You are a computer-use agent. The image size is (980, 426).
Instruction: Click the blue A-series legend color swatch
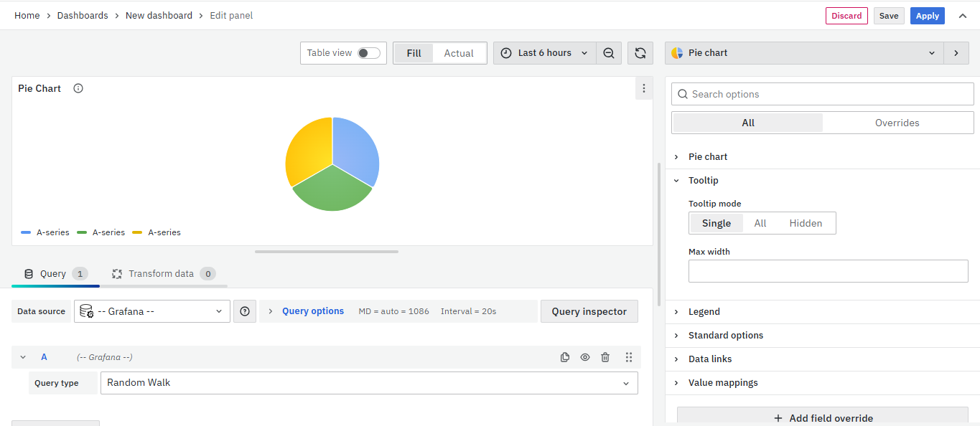[26, 232]
